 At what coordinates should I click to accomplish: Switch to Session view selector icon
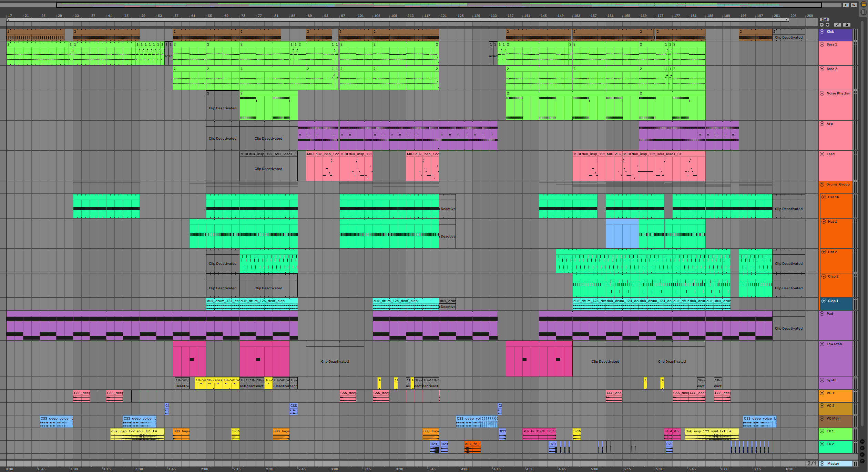tap(864, 12)
